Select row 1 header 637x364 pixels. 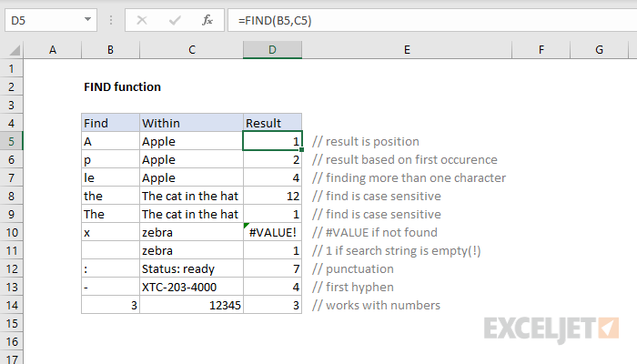[11, 68]
